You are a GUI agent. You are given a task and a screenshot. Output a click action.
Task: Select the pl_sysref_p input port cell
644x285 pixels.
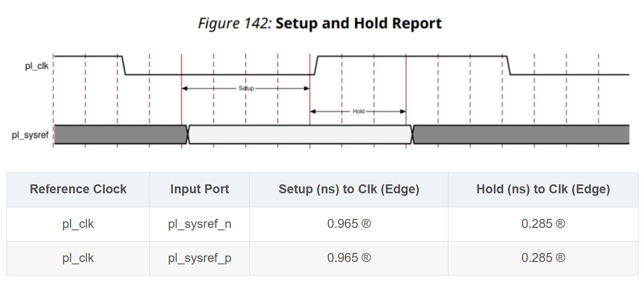tap(200, 258)
